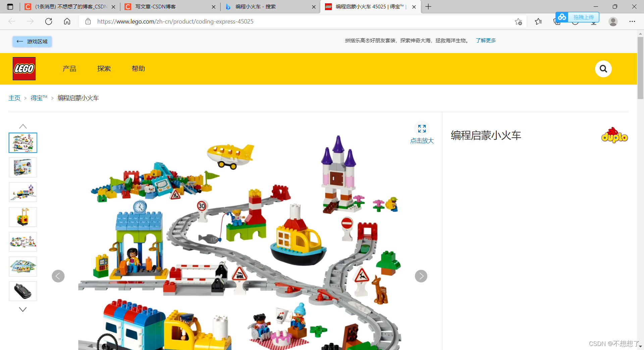Open browser settings and more menu
Screen dimensions: 644x350
pos(632,21)
